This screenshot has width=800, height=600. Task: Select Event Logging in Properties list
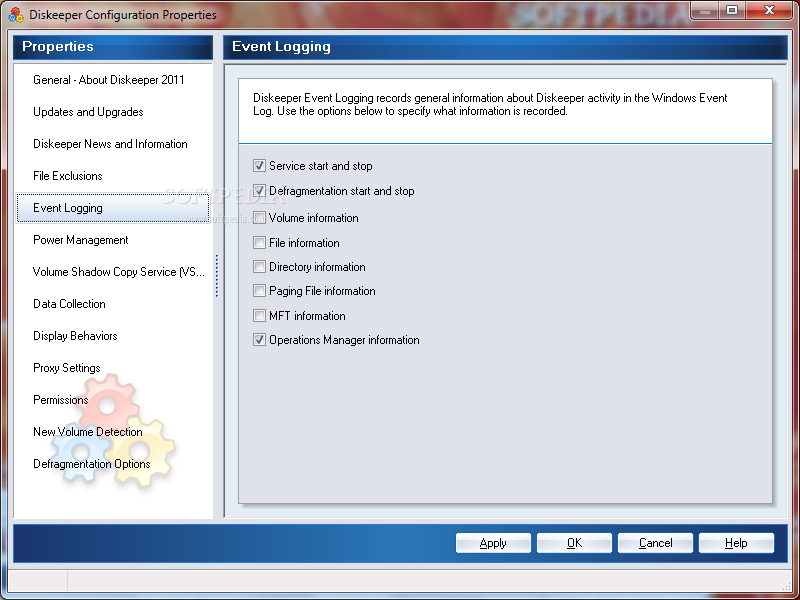(113, 208)
